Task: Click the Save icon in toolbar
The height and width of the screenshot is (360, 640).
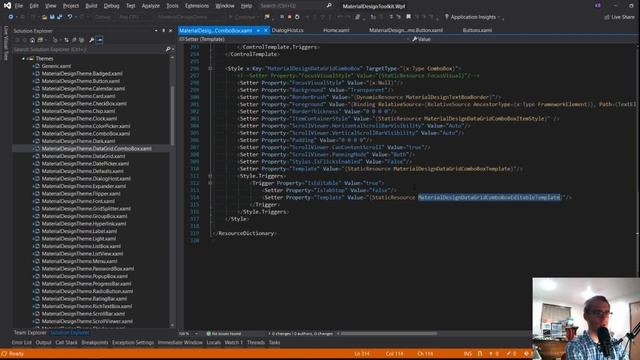Action: pos(52,17)
